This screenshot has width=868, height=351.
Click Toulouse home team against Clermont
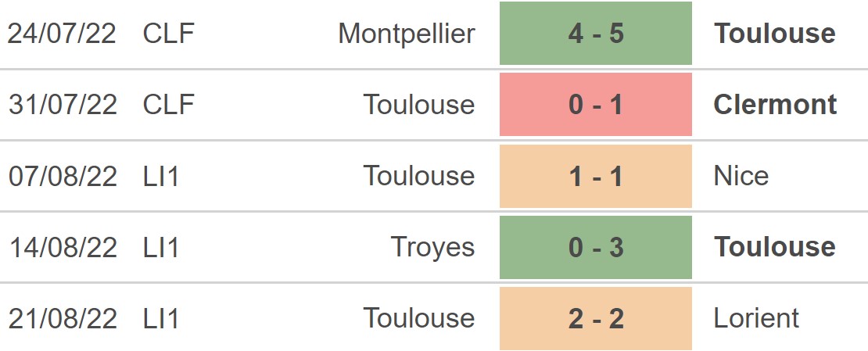click(x=419, y=105)
